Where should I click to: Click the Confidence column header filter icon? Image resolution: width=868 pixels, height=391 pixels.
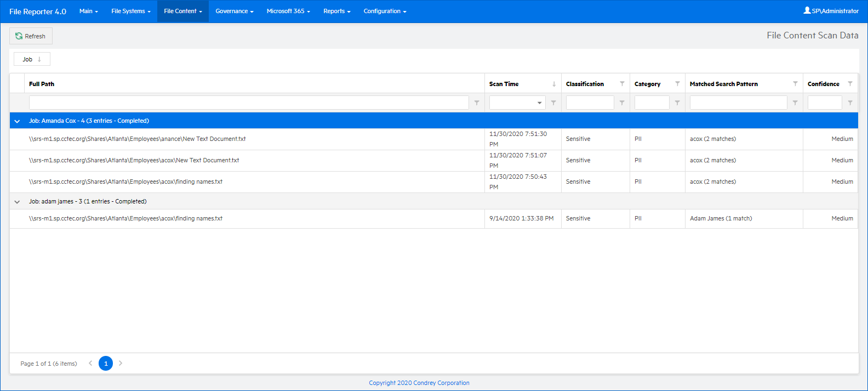tap(850, 84)
